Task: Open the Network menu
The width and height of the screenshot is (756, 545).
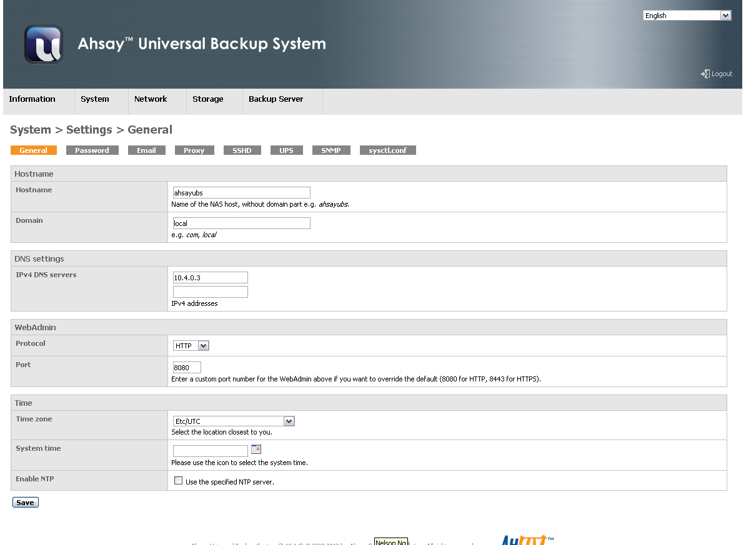Action: [x=151, y=99]
